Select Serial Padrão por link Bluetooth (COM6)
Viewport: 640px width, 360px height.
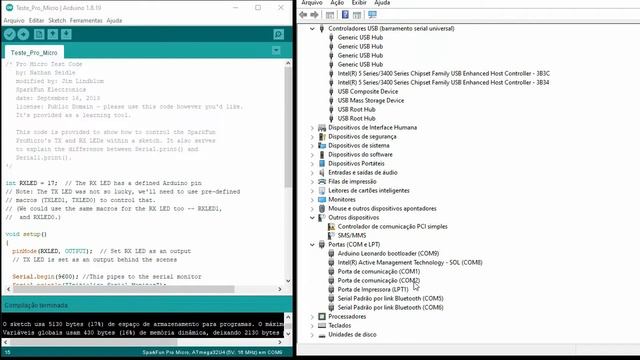coord(391,307)
